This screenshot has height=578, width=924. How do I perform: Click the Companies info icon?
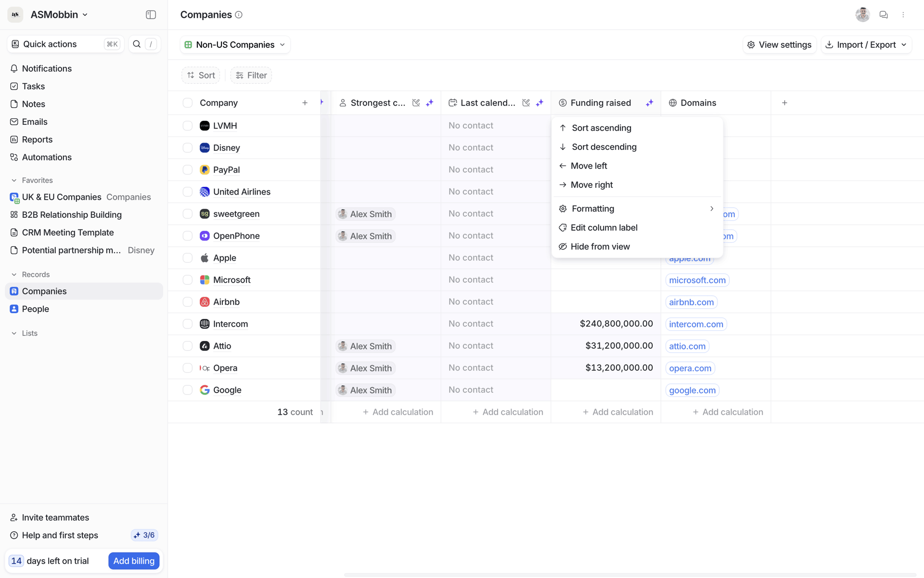click(x=239, y=15)
